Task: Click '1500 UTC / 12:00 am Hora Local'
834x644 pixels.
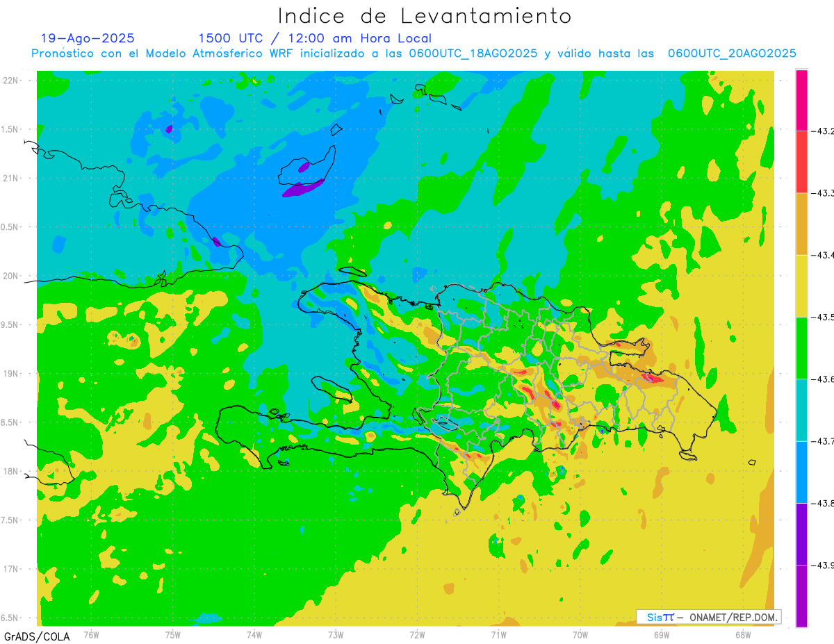Action: (315, 38)
